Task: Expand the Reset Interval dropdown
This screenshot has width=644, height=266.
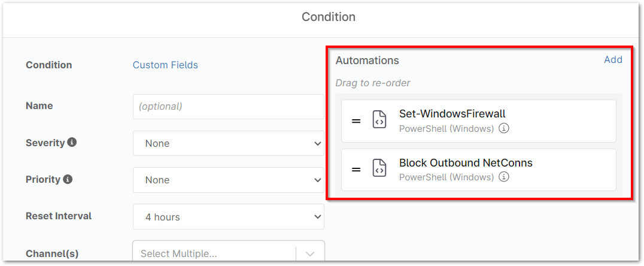Action: click(228, 217)
